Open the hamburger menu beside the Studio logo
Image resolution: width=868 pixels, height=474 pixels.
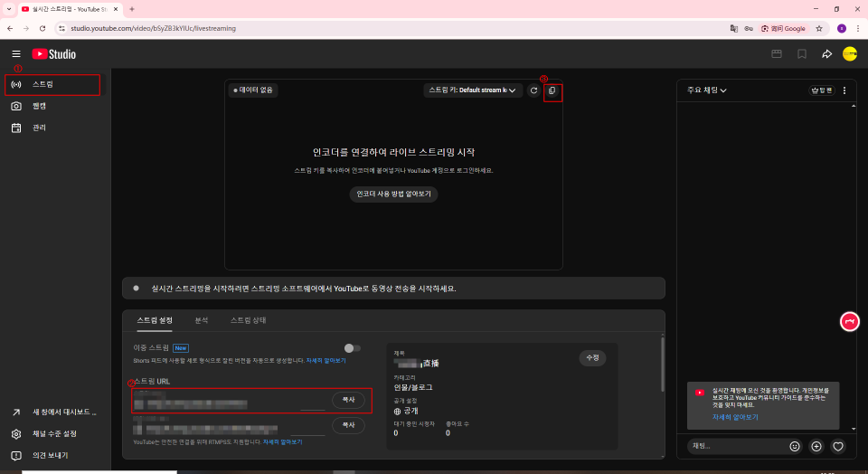[x=15, y=54]
